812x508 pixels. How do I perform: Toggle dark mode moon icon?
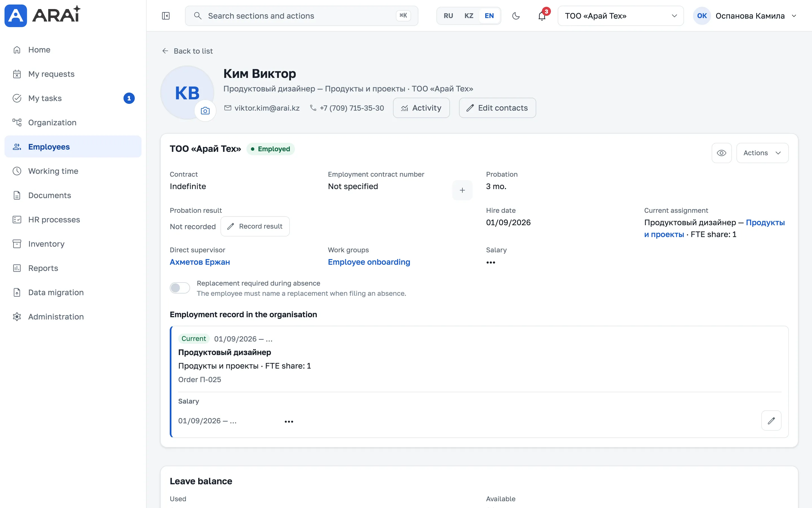[516, 16]
